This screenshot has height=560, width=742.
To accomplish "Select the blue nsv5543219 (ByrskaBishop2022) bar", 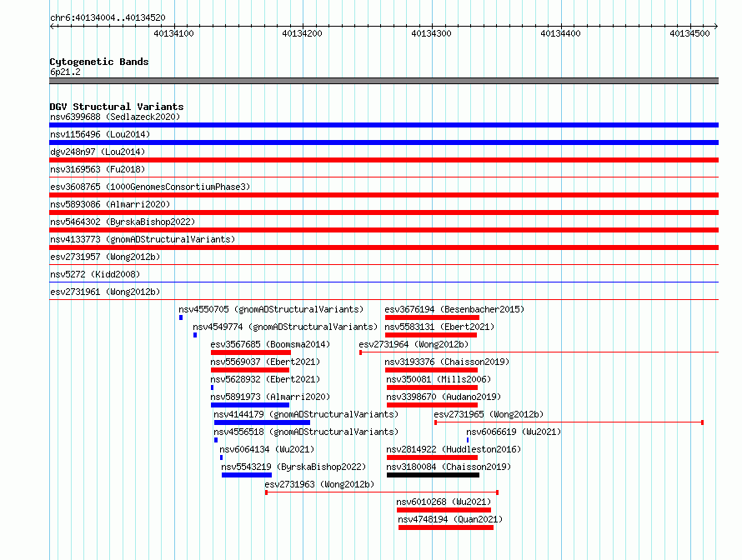I will pyautogui.click(x=247, y=475).
